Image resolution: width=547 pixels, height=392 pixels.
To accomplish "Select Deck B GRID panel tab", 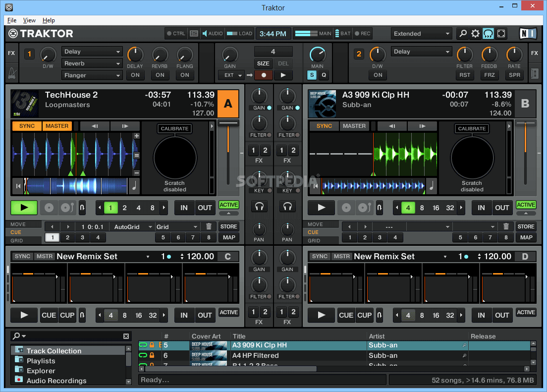I will (x=321, y=240).
